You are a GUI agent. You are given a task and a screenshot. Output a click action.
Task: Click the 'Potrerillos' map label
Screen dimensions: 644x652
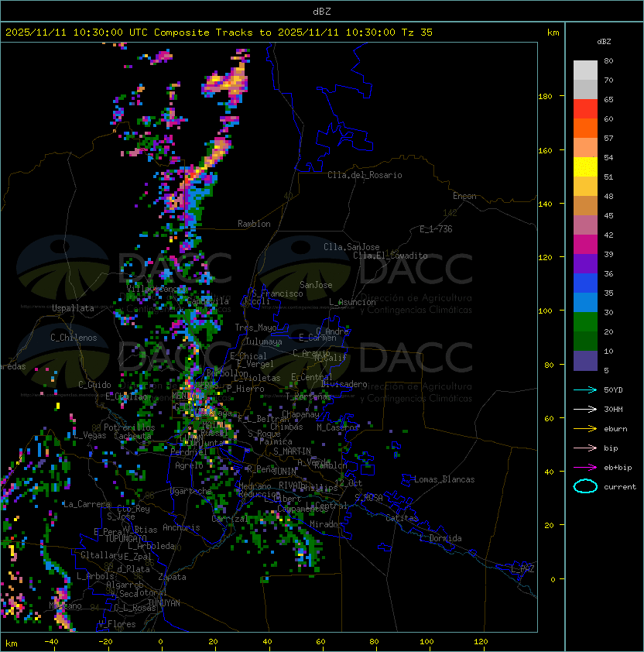tap(129, 427)
